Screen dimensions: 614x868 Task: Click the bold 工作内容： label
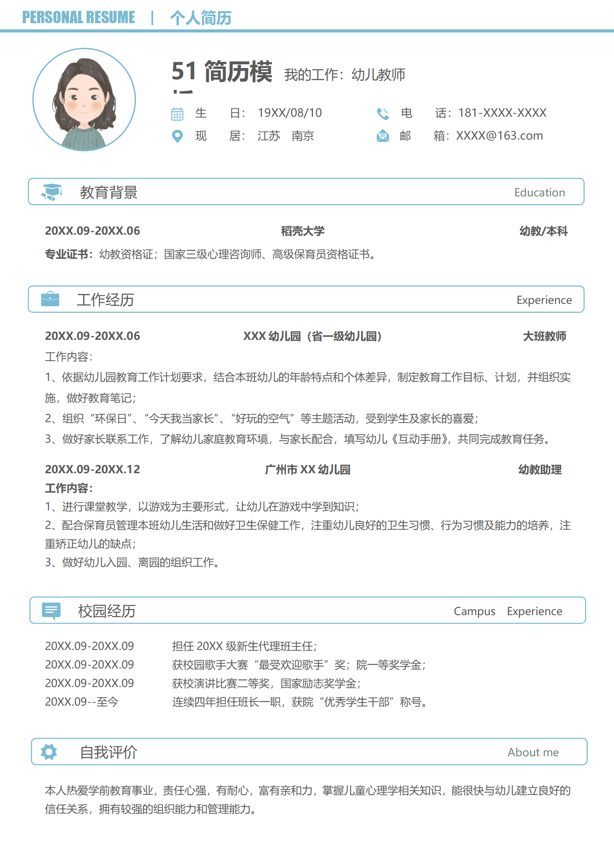coord(69,488)
